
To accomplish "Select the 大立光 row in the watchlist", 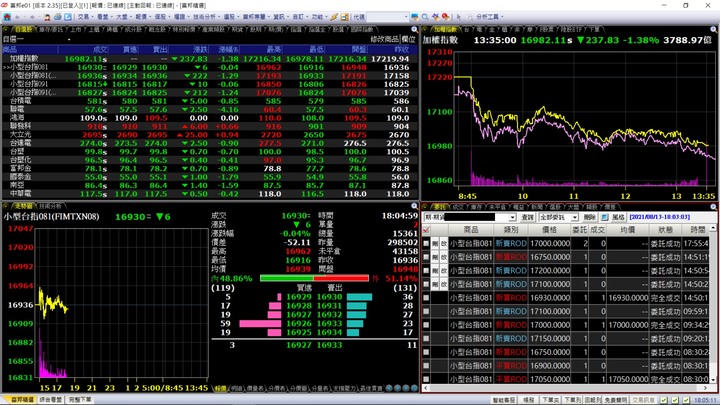I will pos(210,135).
